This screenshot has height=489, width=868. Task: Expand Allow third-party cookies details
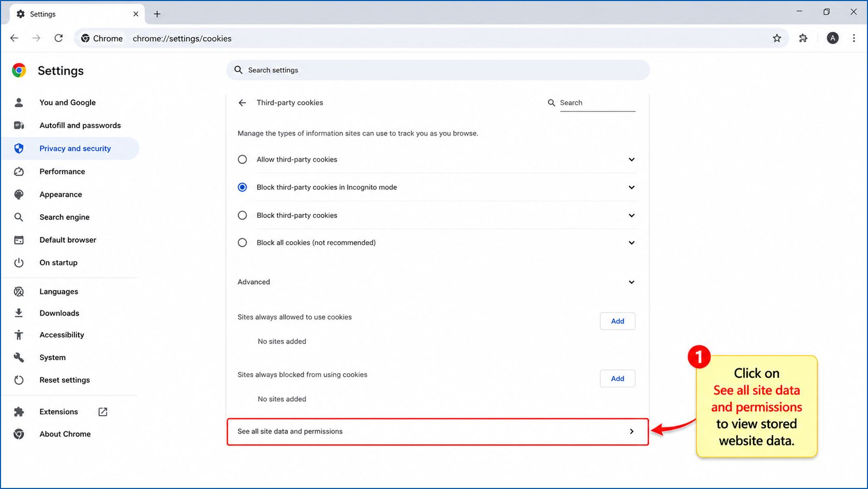(x=631, y=159)
